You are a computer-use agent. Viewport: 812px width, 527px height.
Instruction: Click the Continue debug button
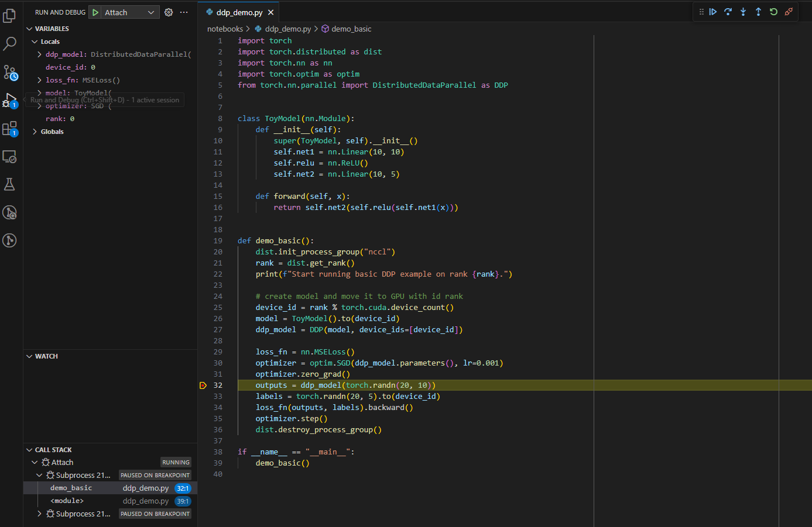712,12
